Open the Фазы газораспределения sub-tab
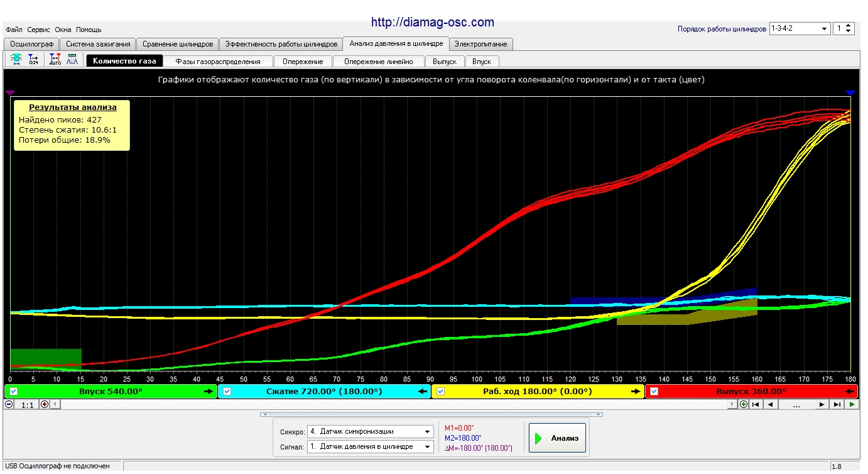The height and width of the screenshot is (474, 868). point(218,62)
